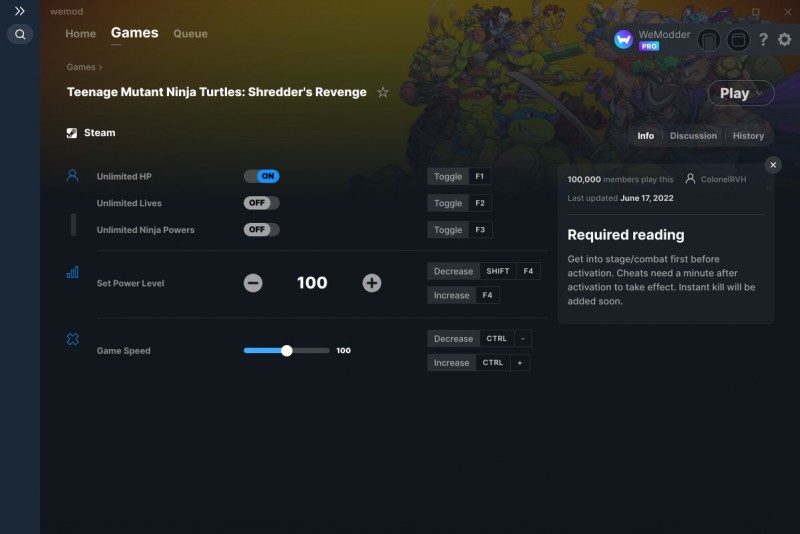Click the F4 Increase hotkey button
This screenshot has height=534, width=800.
[x=487, y=295]
